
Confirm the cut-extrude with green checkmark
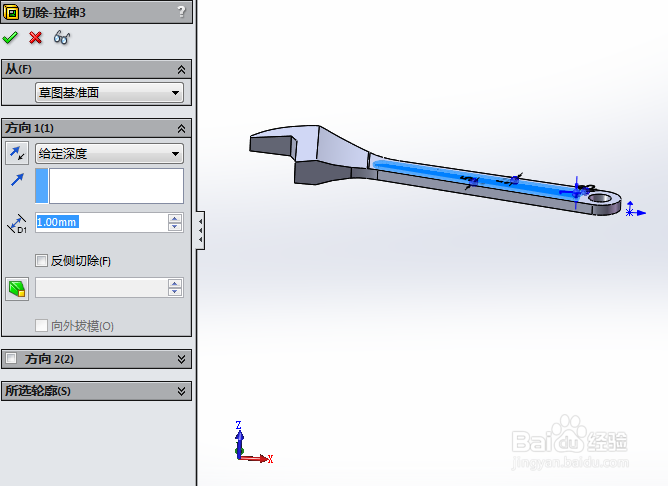10,38
